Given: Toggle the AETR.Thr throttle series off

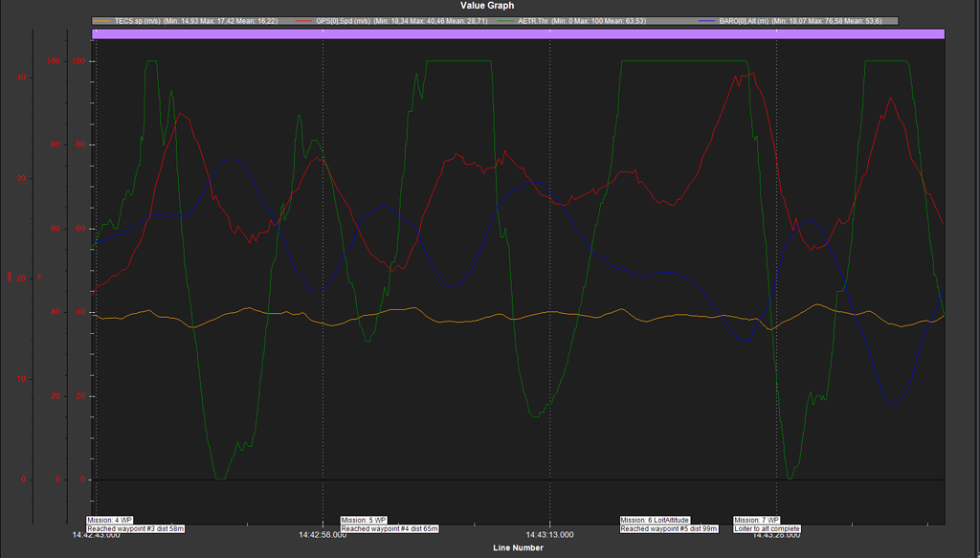Looking at the screenshot, I should [536, 18].
